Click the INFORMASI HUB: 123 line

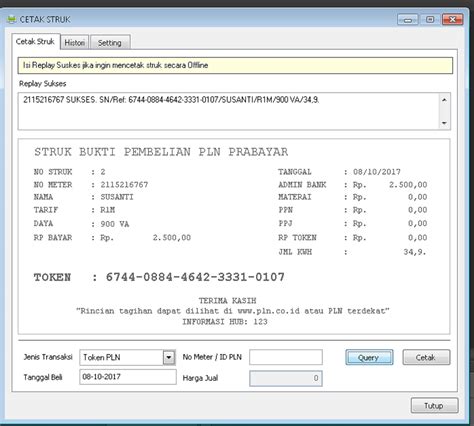225,322
